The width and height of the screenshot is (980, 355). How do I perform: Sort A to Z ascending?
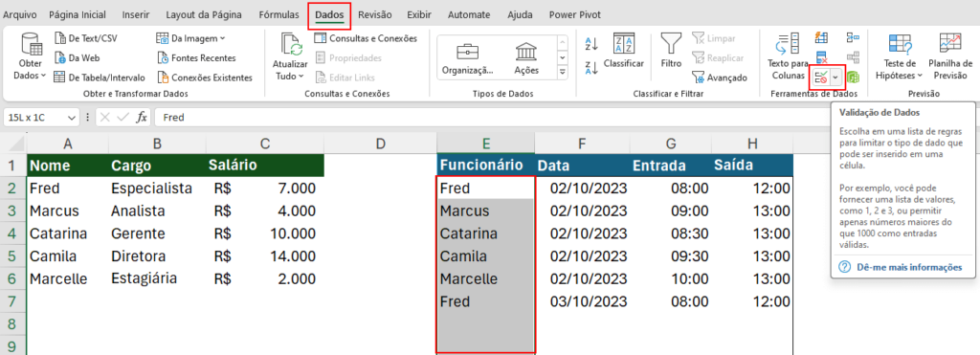coord(591,44)
